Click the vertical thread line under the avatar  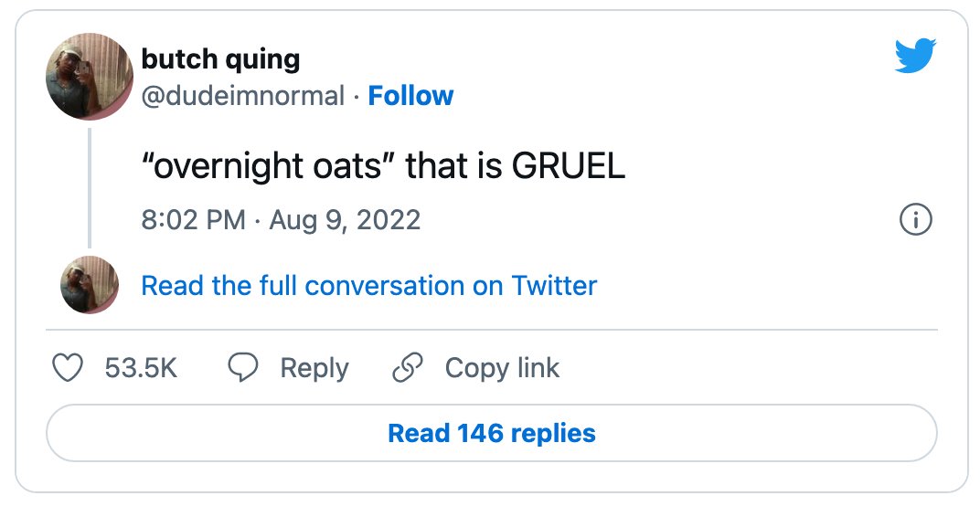[x=90, y=187]
